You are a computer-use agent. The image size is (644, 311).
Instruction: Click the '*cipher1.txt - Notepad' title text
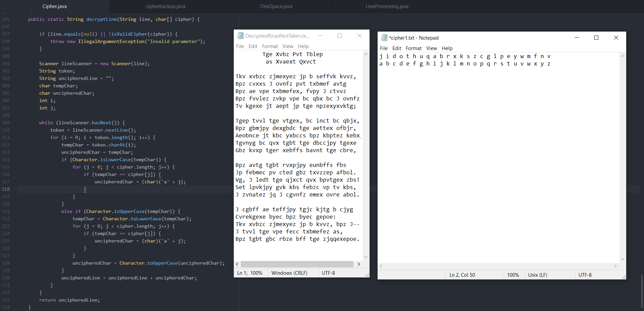coord(414,38)
